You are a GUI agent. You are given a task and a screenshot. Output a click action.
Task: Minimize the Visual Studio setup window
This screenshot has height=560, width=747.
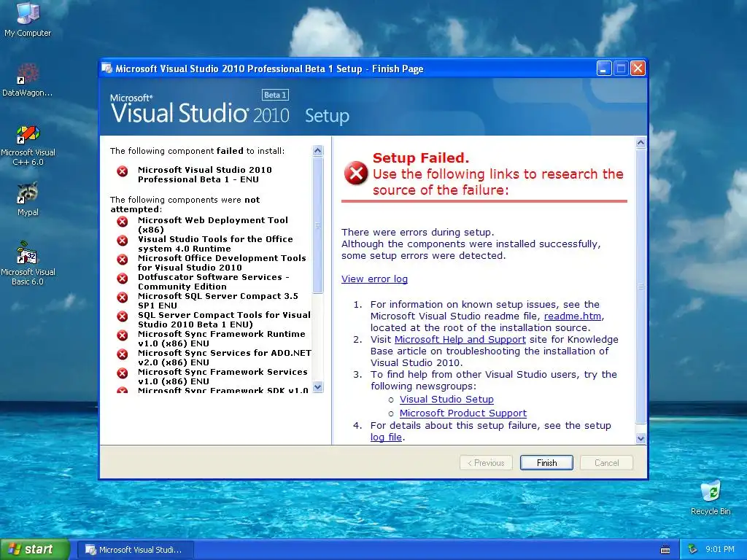(604, 69)
